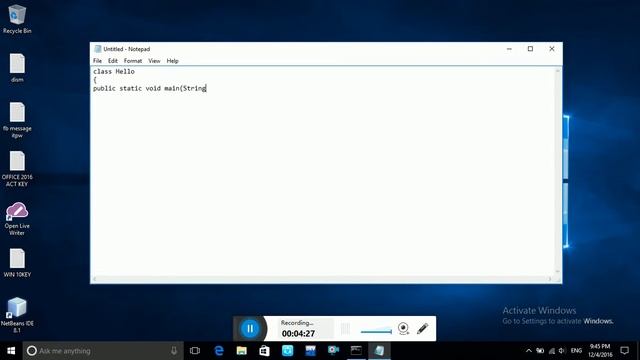Click the Notepad text editing area

click(322, 171)
